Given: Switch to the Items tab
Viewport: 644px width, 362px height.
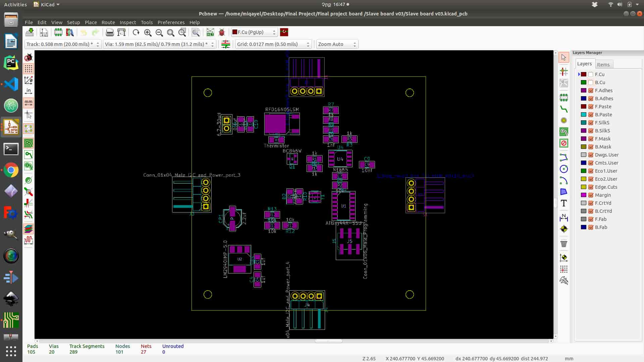Looking at the screenshot, I should pos(603,65).
